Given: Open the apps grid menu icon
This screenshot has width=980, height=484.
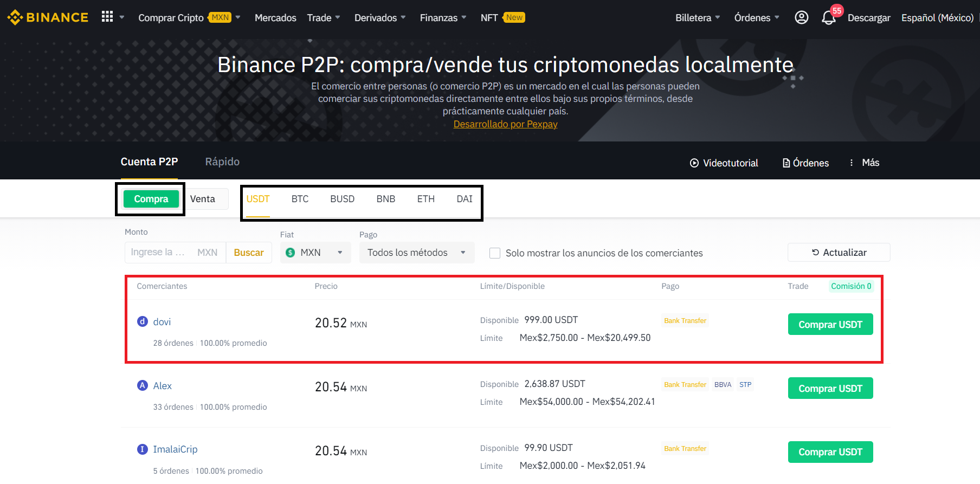Looking at the screenshot, I should [x=107, y=17].
